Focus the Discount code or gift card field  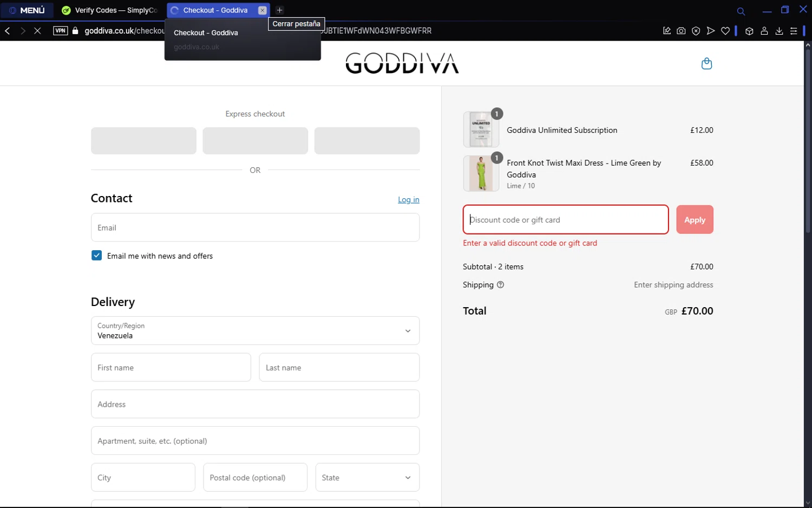click(x=566, y=219)
